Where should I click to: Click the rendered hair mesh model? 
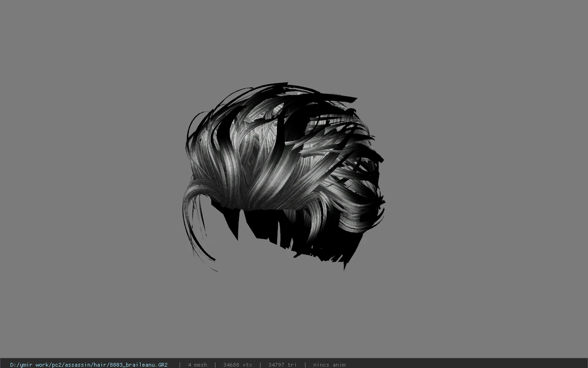pyautogui.click(x=284, y=177)
